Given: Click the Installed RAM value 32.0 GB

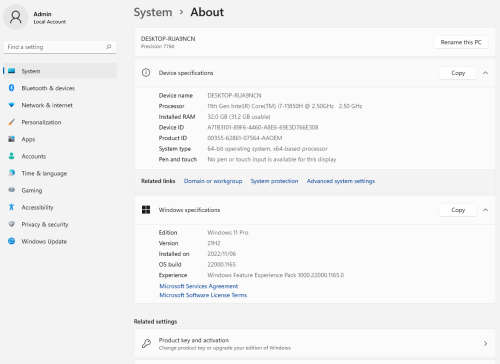Looking at the screenshot, I should [239, 117].
